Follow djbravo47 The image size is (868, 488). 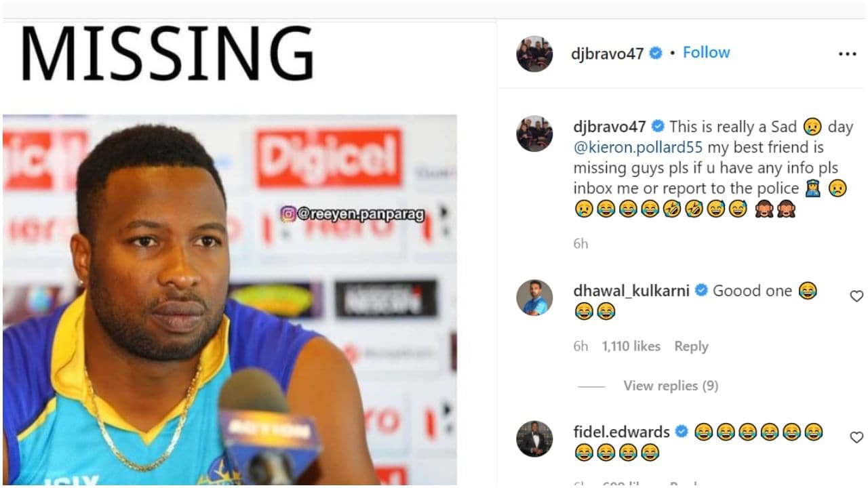(x=706, y=53)
